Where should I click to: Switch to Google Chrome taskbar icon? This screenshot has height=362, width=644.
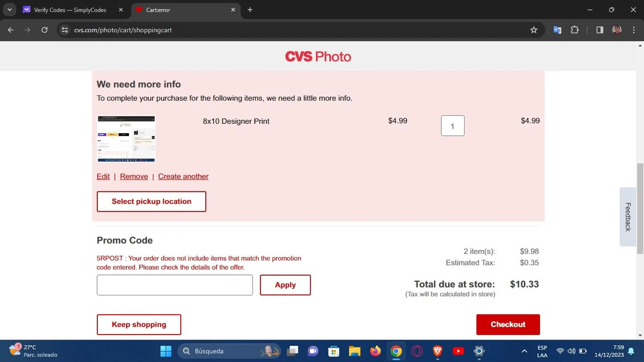click(x=396, y=351)
